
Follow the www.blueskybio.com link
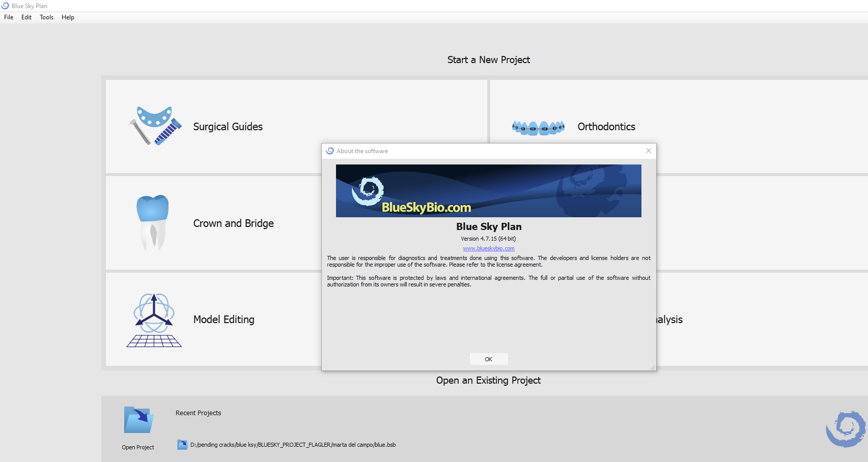(x=488, y=248)
